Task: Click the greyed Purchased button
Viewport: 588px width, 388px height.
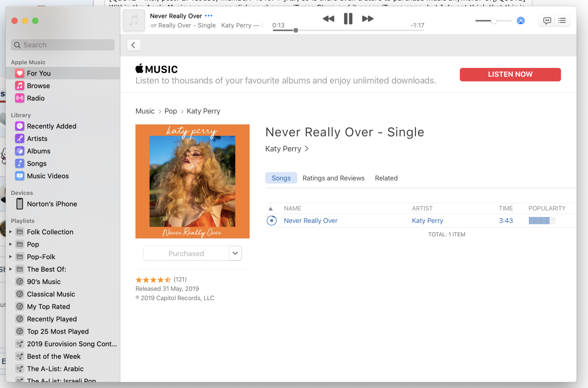Action: 186,253
